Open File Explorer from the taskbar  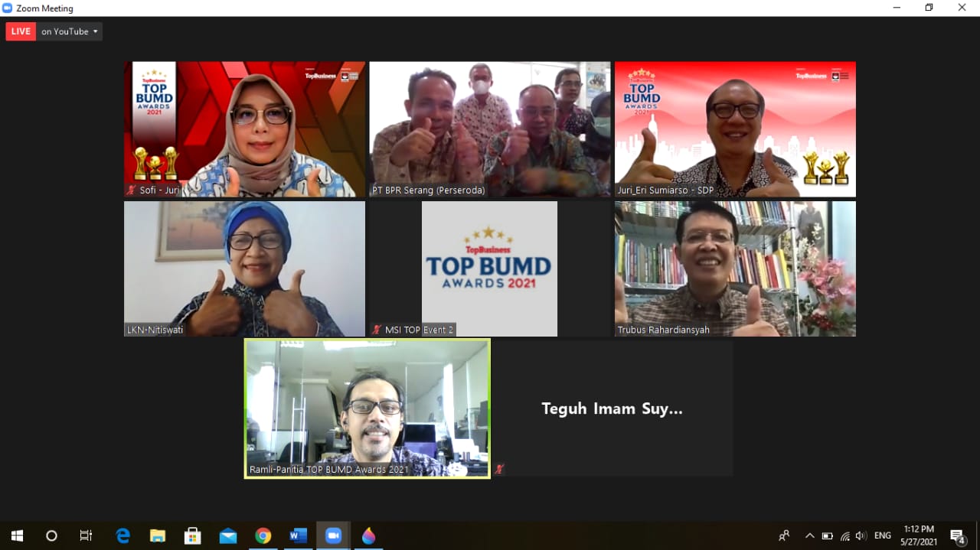tap(158, 535)
